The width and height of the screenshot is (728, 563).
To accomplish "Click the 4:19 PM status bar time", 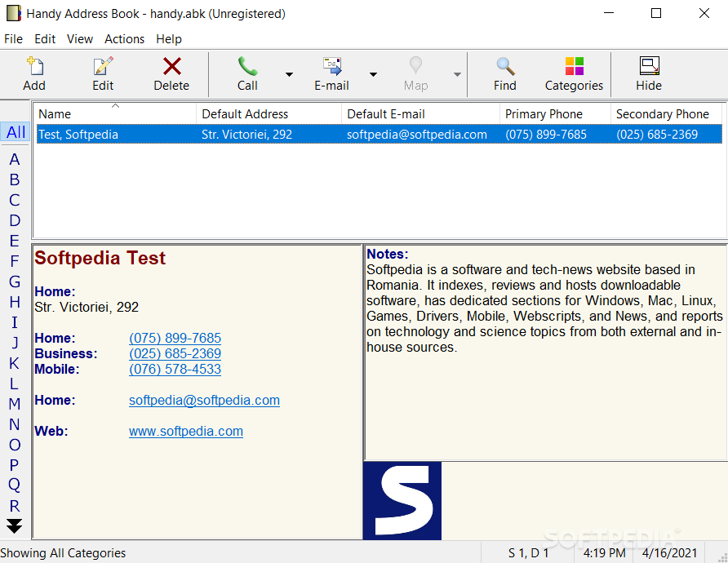I will pos(605,553).
